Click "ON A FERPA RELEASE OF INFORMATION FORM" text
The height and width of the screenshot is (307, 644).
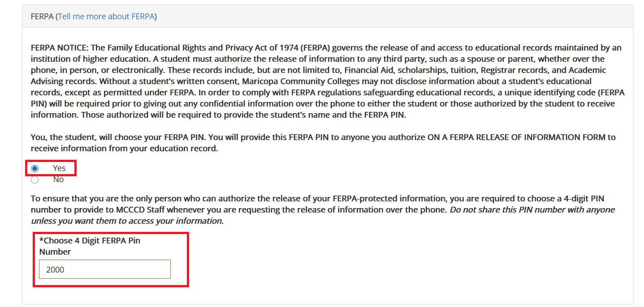click(x=516, y=137)
